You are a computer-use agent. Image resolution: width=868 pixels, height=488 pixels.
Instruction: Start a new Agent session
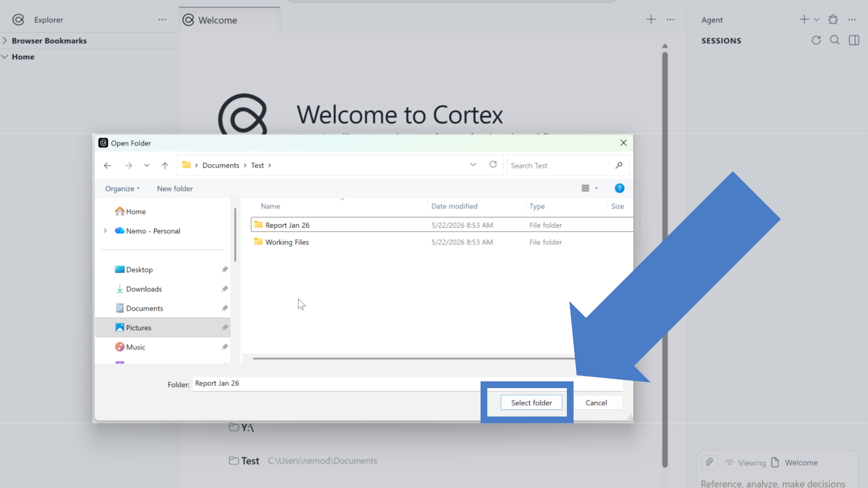[x=804, y=19]
